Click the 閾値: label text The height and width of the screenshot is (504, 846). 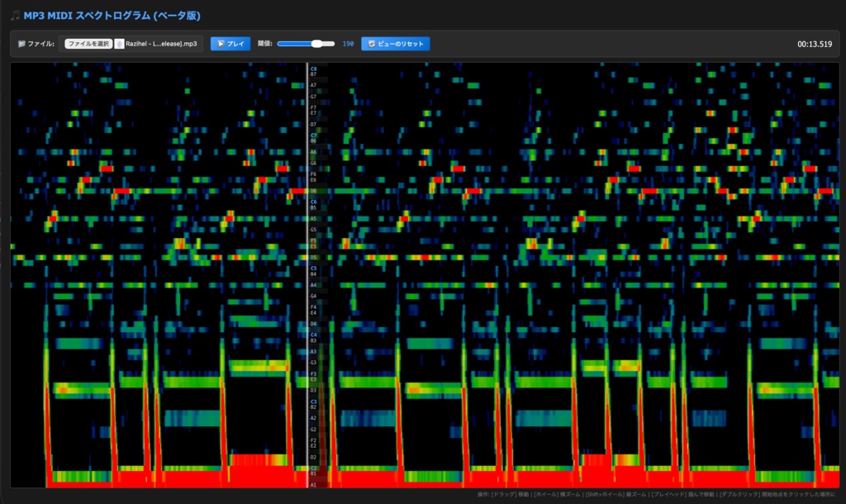(265, 44)
